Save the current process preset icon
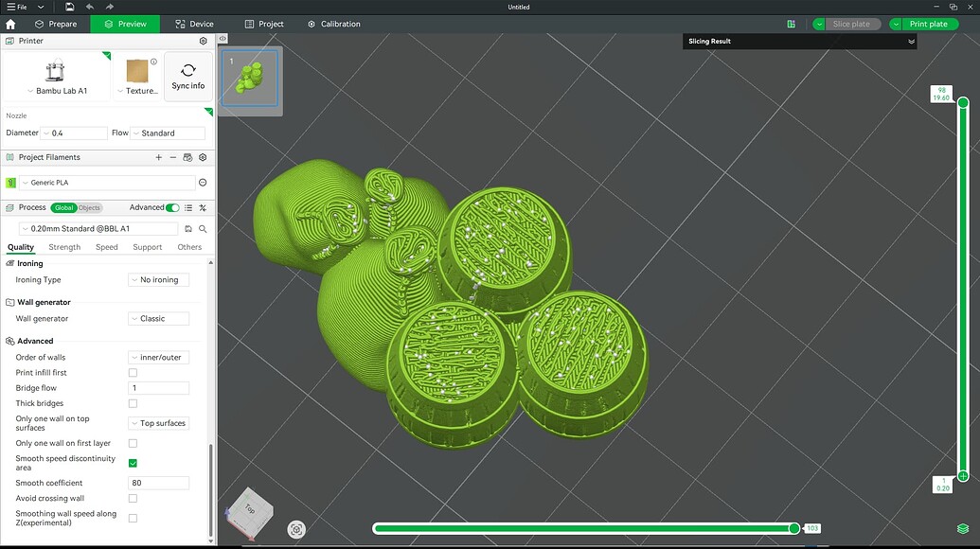 188,229
